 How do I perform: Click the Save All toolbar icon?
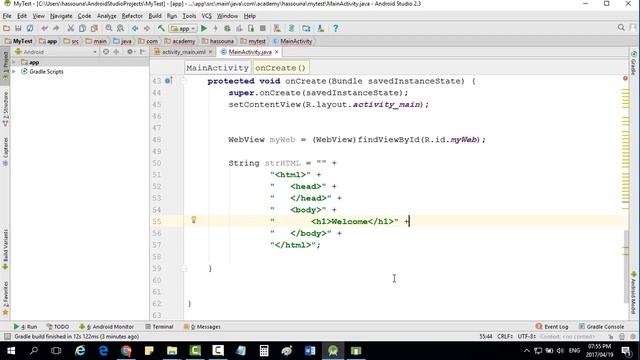point(18,28)
